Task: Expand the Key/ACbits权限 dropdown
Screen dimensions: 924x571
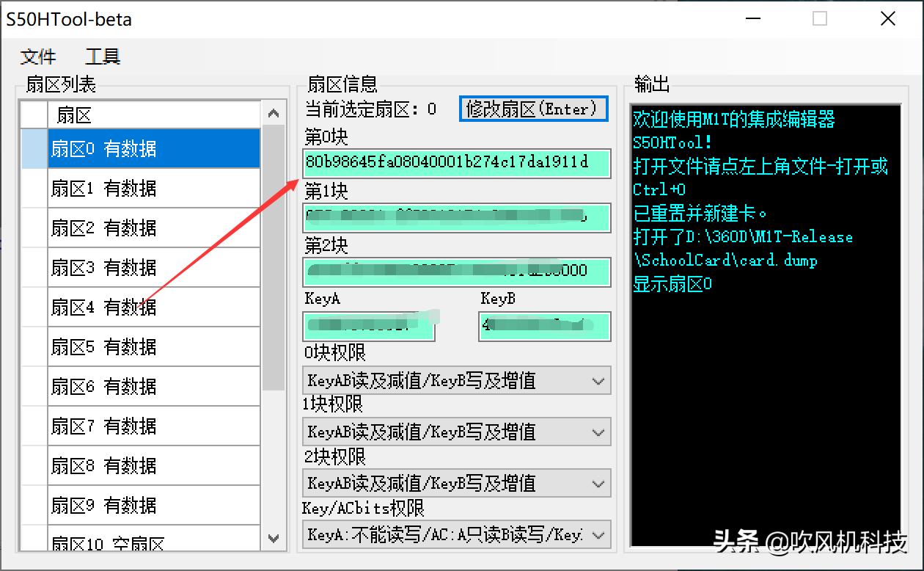Action: (x=456, y=534)
